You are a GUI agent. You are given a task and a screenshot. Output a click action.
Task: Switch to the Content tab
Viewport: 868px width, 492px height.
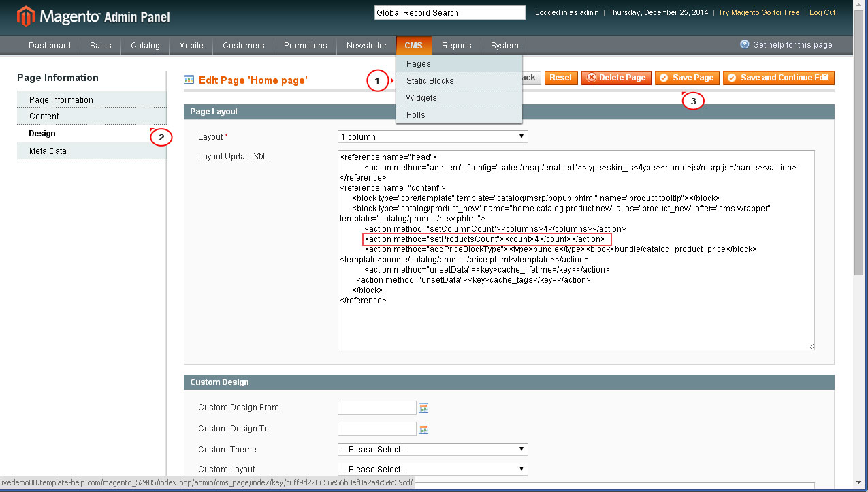91,117
